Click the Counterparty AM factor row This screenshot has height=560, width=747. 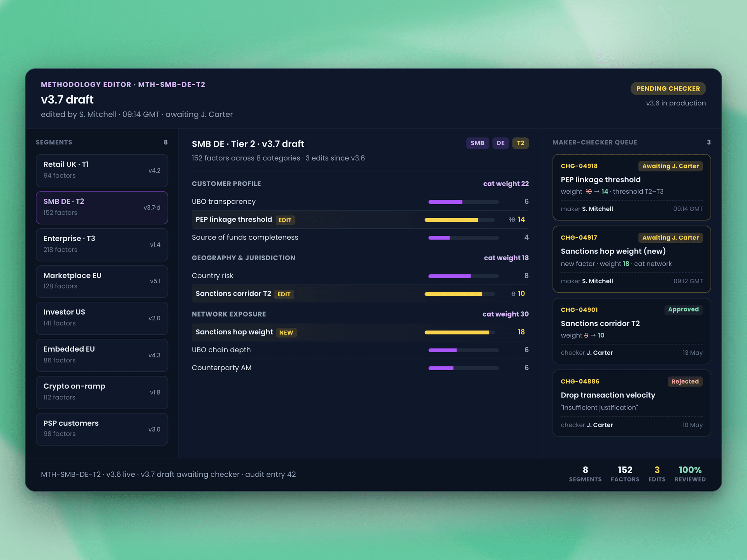coord(360,367)
